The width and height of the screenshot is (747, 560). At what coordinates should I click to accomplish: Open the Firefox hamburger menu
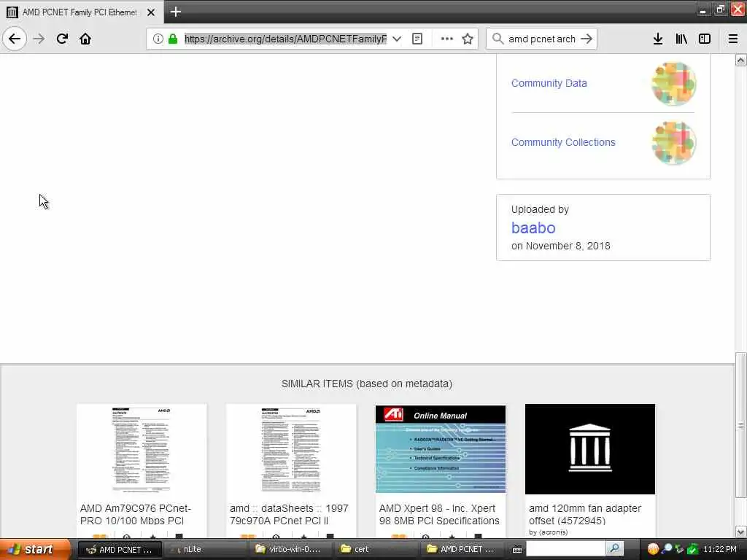point(733,39)
